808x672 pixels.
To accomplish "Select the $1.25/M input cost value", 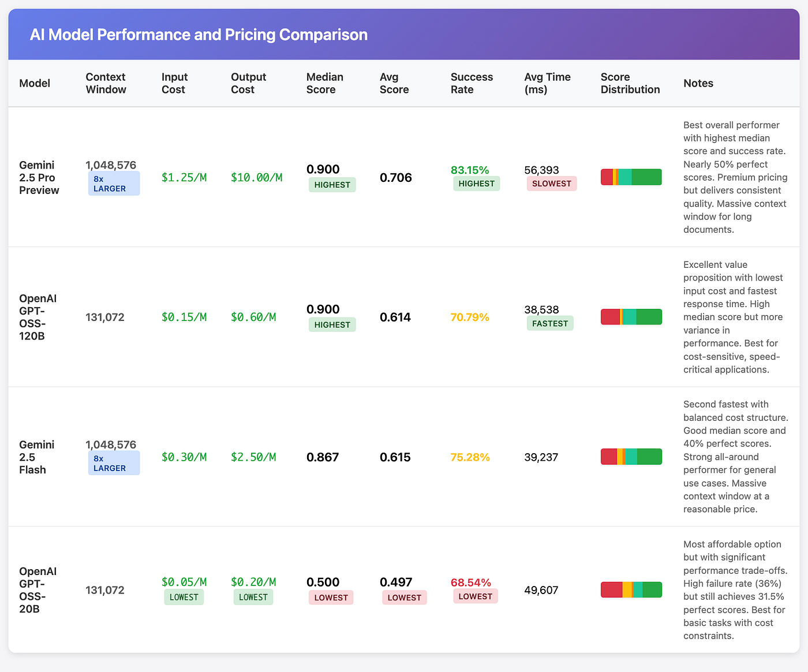I will tap(184, 177).
